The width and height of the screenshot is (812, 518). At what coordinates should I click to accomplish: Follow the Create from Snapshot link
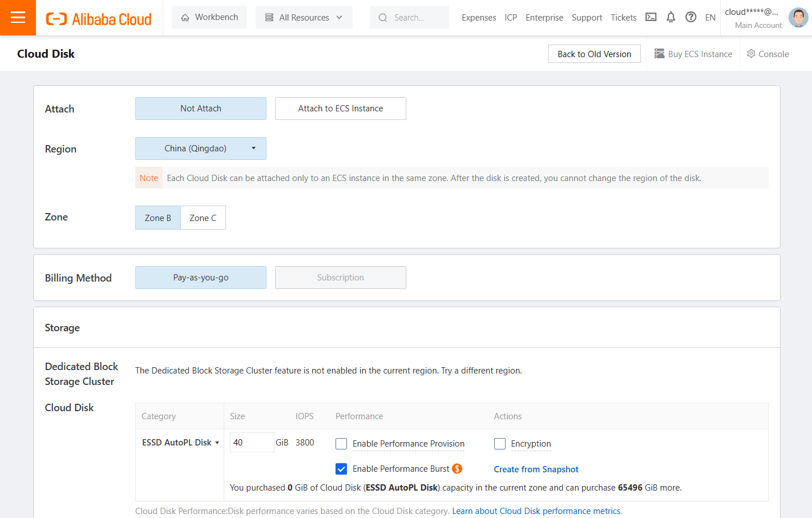[536, 469]
